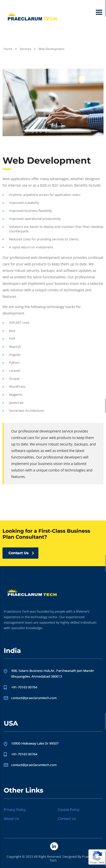Click the Contact Us button
Viewport: 106px width, 868px height.
click(20, 553)
